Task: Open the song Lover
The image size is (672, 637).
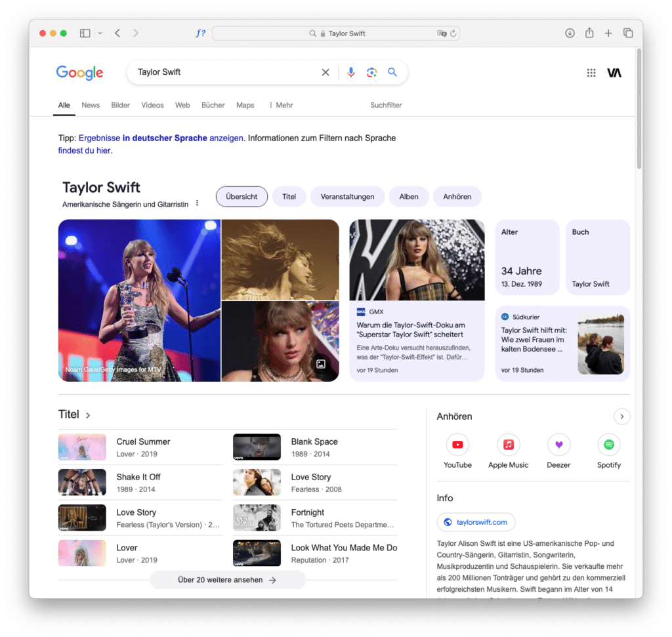Action: [x=140, y=554]
